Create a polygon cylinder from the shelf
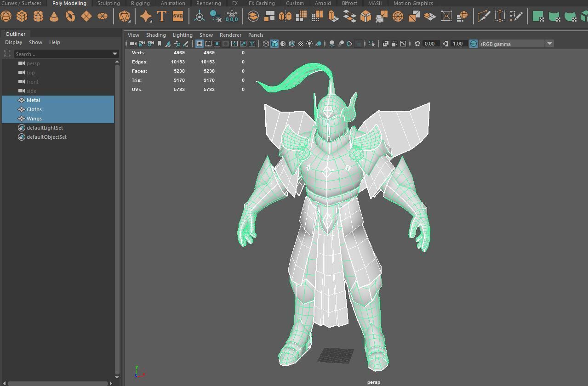 click(38, 16)
